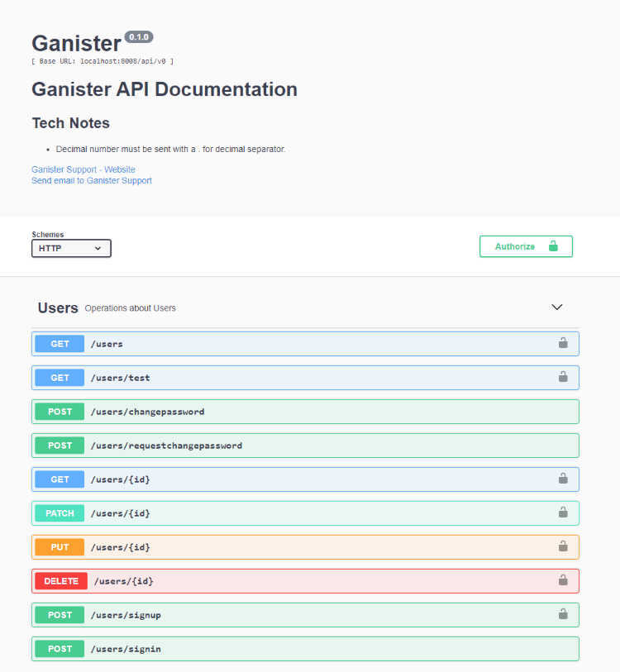Expand the POST /users/signin operation
Image resolution: width=620 pixels, height=672 pixels.
(x=305, y=648)
